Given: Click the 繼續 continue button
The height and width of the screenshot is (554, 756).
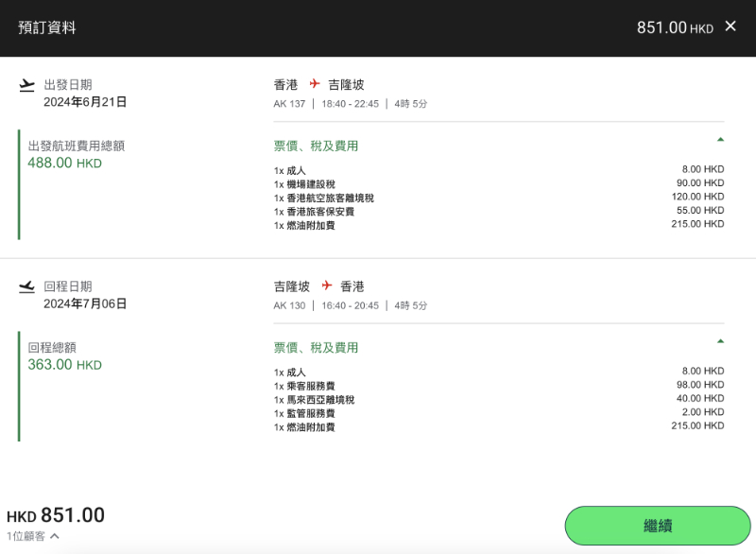Looking at the screenshot, I should [x=658, y=526].
